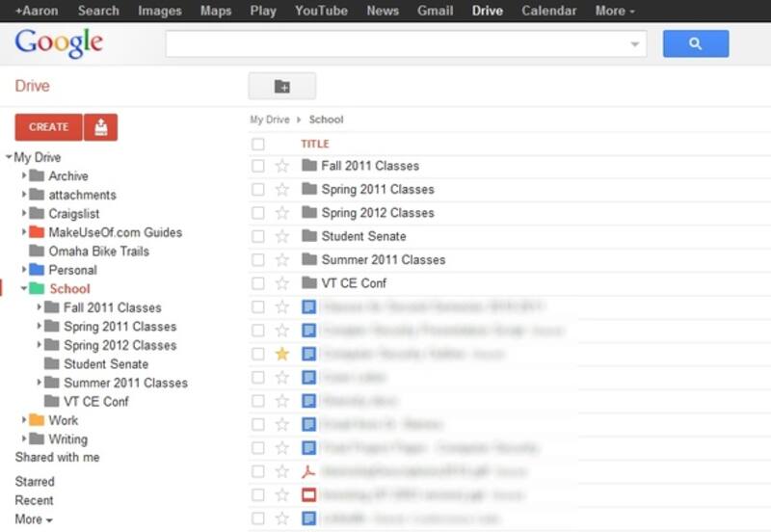The width and height of the screenshot is (771, 532).
Task: Click the blue search magnifier button
Action: pyautogui.click(x=695, y=43)
